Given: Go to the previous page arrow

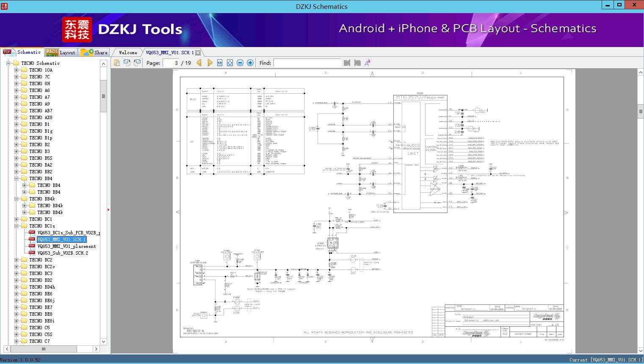Looking at the screenshot, I should click(x=199, y=63).
